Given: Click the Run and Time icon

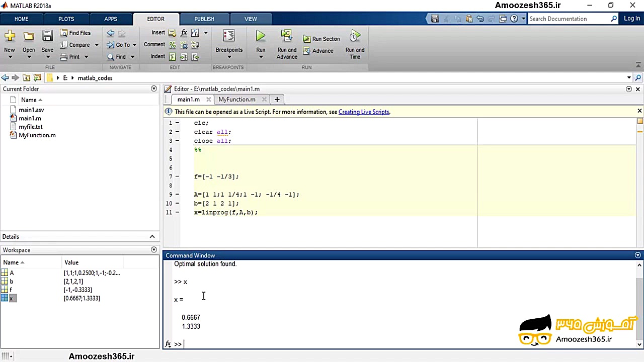Looking at the screenshot, I should pyautogui.click(x=355, y=36).
